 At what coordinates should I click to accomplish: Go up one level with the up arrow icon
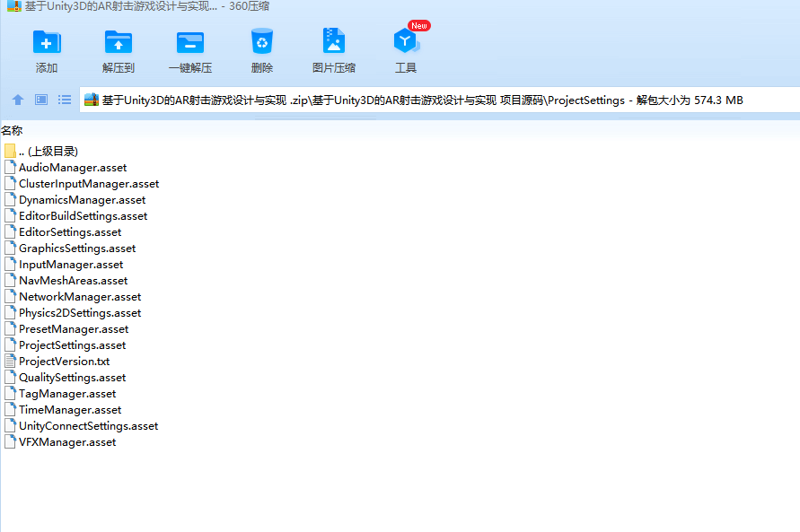pos(18,100)
